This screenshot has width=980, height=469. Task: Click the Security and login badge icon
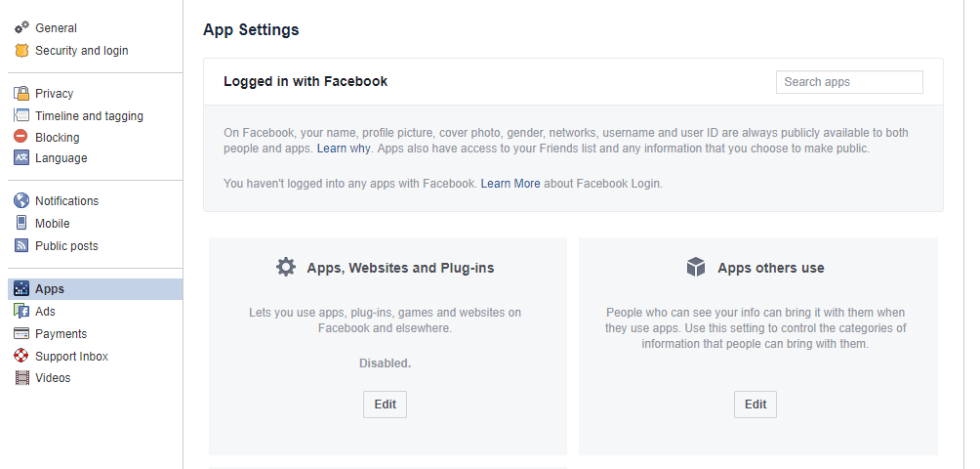[x=21, y=51]
